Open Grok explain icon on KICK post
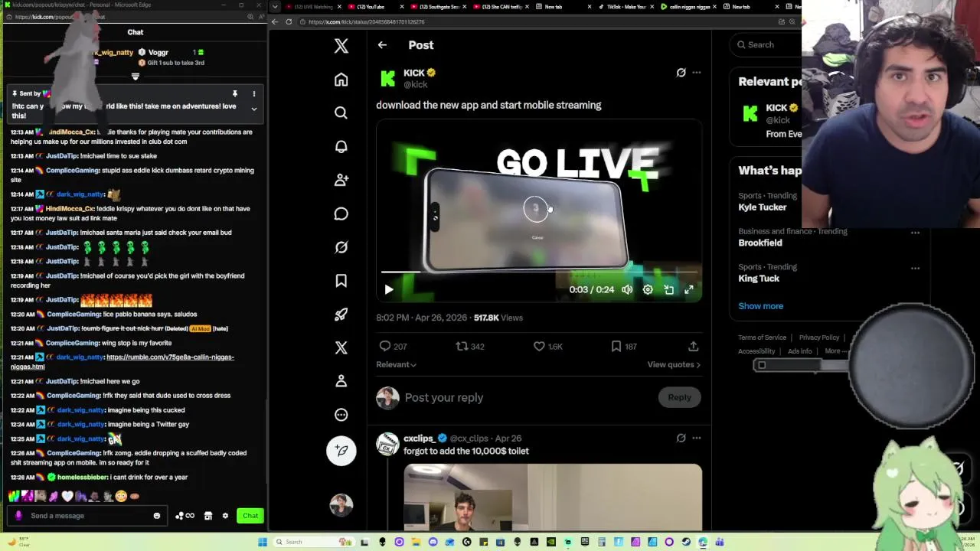980x551 pixels. tap(681, 73)
